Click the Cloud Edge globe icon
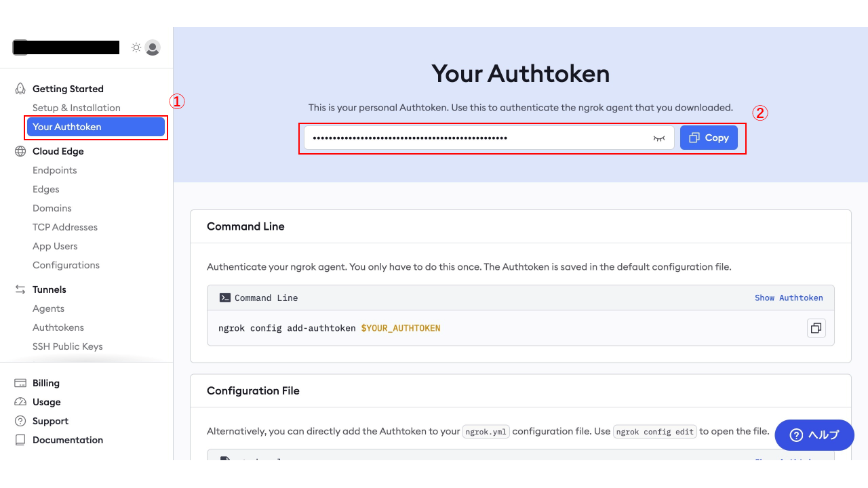Image resolution: width=868 pixels, height=488 pixels. (x=20, y=151)
